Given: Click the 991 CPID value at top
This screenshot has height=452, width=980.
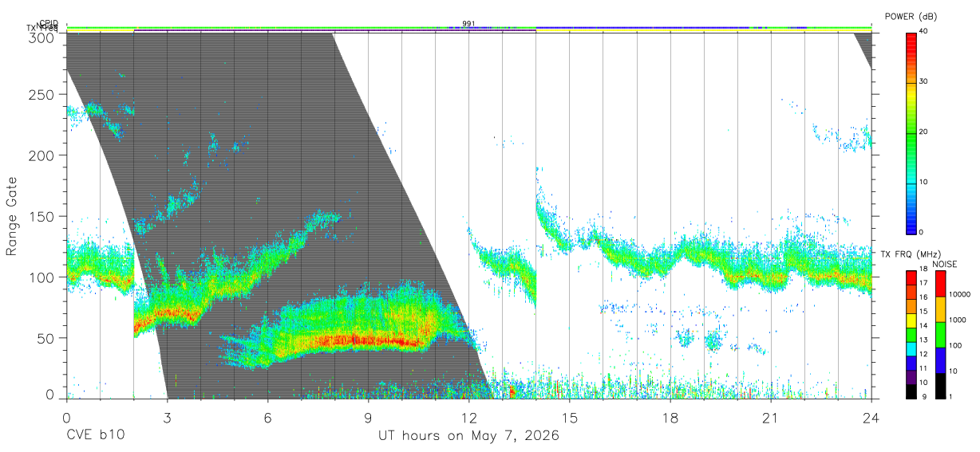Looking at the screenshot, I should coord(468,23).
